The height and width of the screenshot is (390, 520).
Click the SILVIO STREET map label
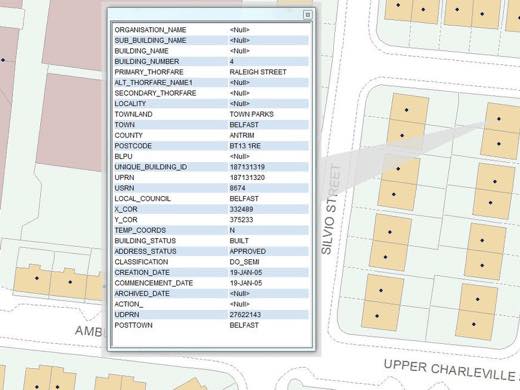click(330, 209)
